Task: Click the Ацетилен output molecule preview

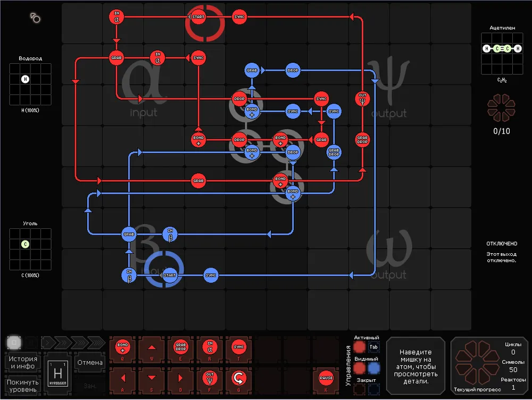Action: tap(501, 54)
